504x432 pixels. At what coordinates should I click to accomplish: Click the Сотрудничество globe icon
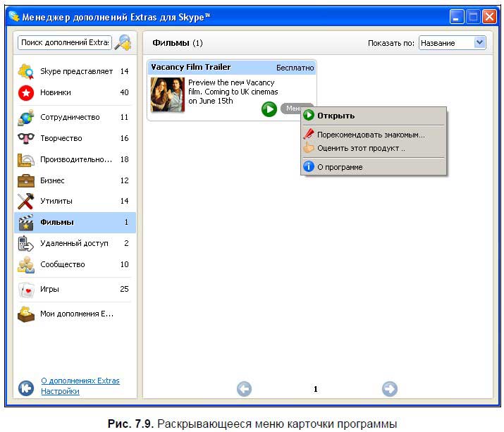click(x=26, y=117)
